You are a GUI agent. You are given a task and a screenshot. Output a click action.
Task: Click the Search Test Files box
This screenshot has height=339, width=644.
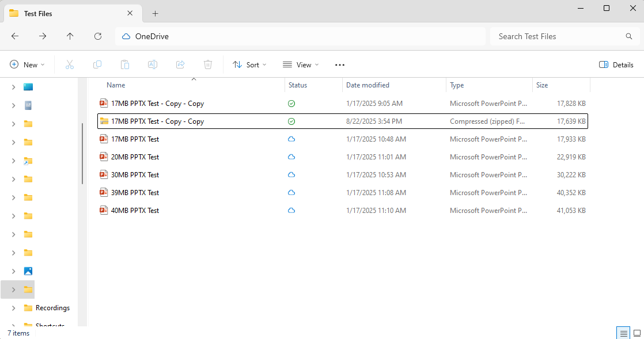[565, 36]
